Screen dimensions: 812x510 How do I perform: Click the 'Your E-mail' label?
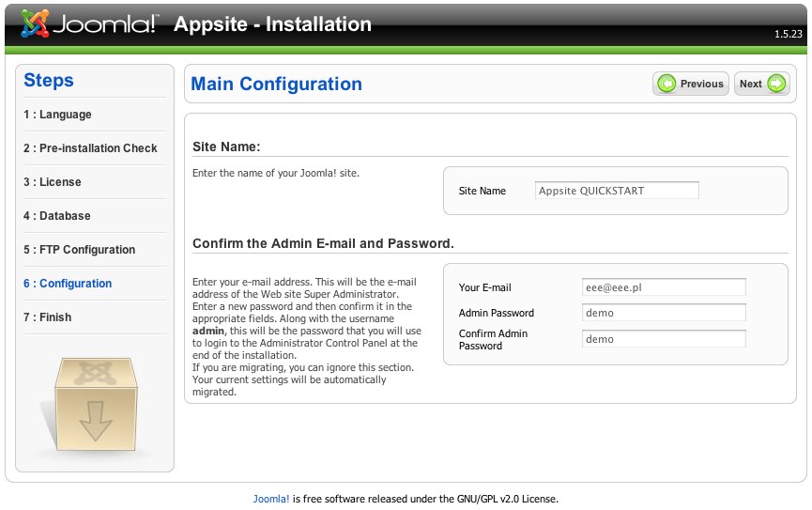click(x=484, y=287)
